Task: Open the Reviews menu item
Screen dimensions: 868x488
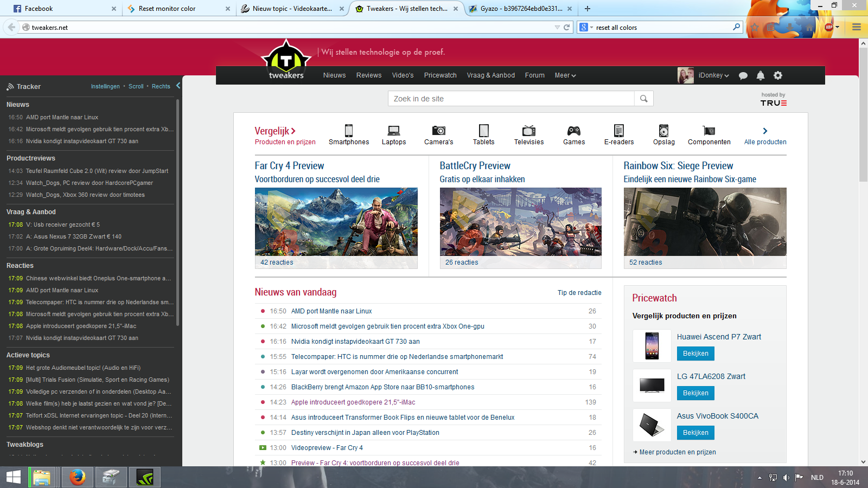Action: pyautogui.click(x=369, y=75)
